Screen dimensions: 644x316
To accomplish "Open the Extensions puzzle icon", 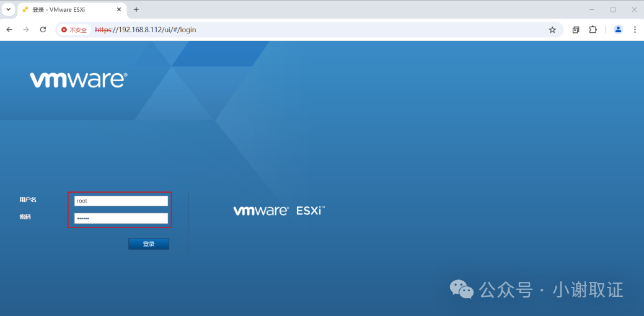I will [x=593, y=30].
